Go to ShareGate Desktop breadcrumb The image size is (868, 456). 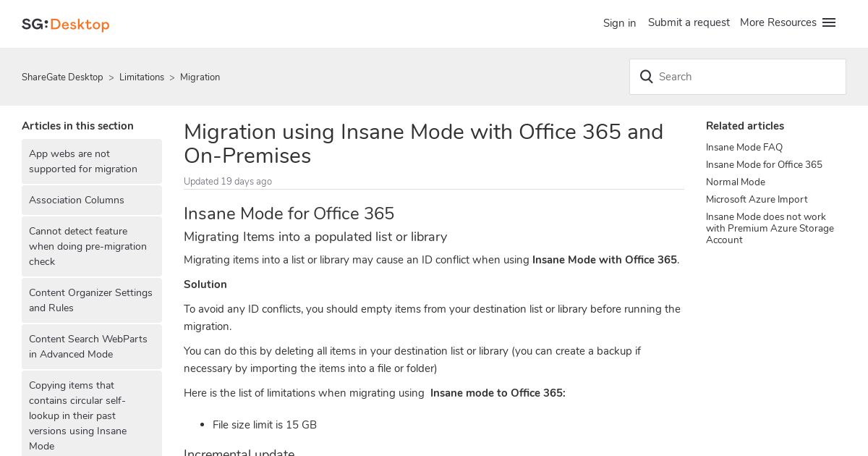click(62, 77)
